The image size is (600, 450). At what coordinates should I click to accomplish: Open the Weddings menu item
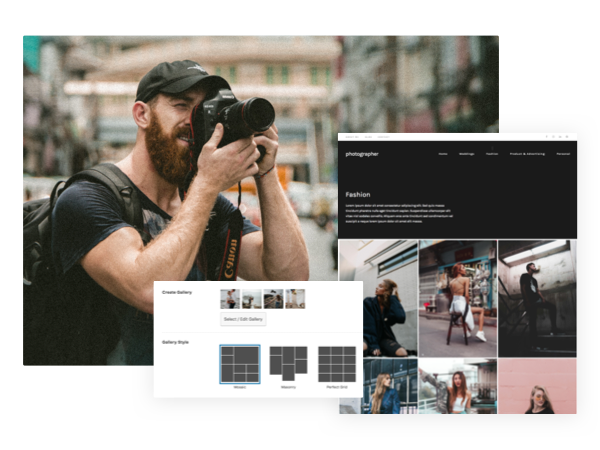pyautogui.click(x=466, y=154)
